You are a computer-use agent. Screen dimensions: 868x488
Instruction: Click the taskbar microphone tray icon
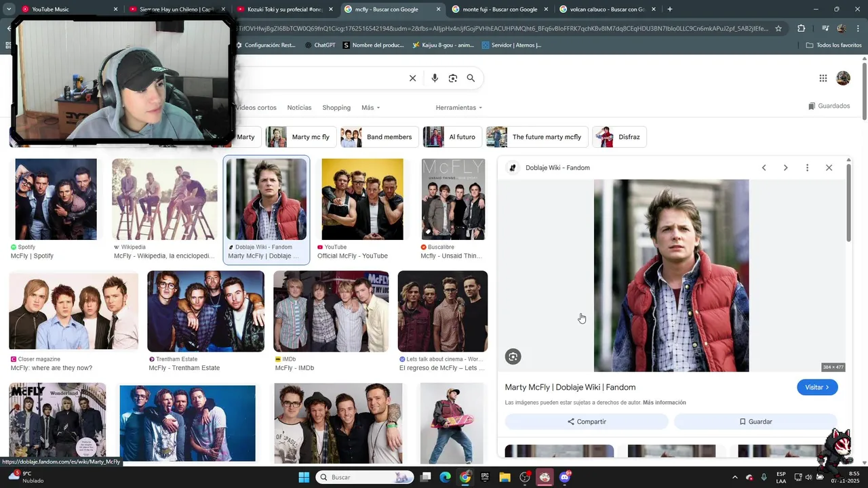(x=764, y=477)
